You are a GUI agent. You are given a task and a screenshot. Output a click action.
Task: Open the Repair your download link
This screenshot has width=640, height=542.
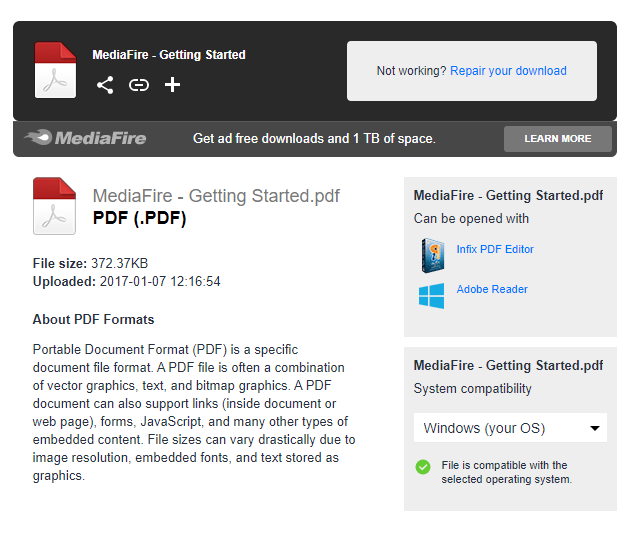coord(508,71)
